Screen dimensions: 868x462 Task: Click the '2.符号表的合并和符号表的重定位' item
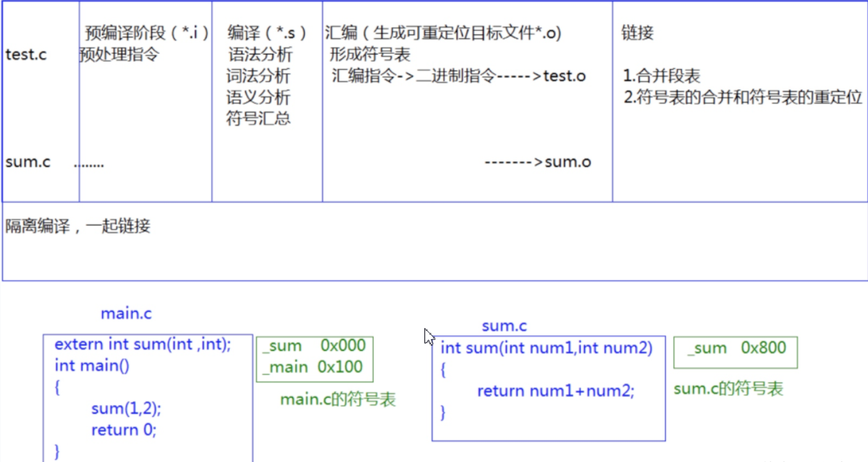pos(743,98)
